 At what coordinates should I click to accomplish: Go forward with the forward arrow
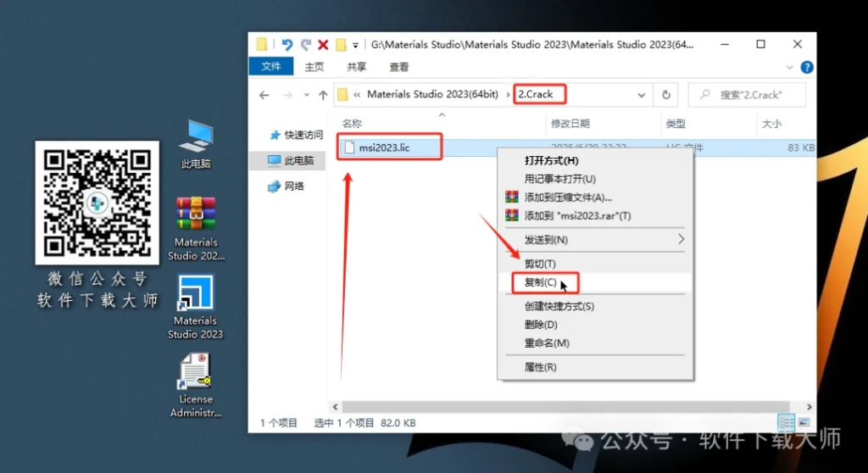tap(287, 95)
